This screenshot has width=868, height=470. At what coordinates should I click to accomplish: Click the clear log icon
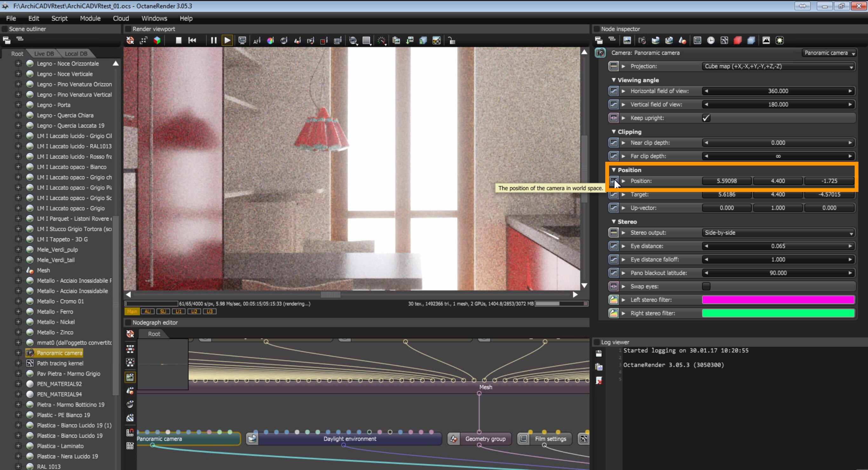click(599, 381)
